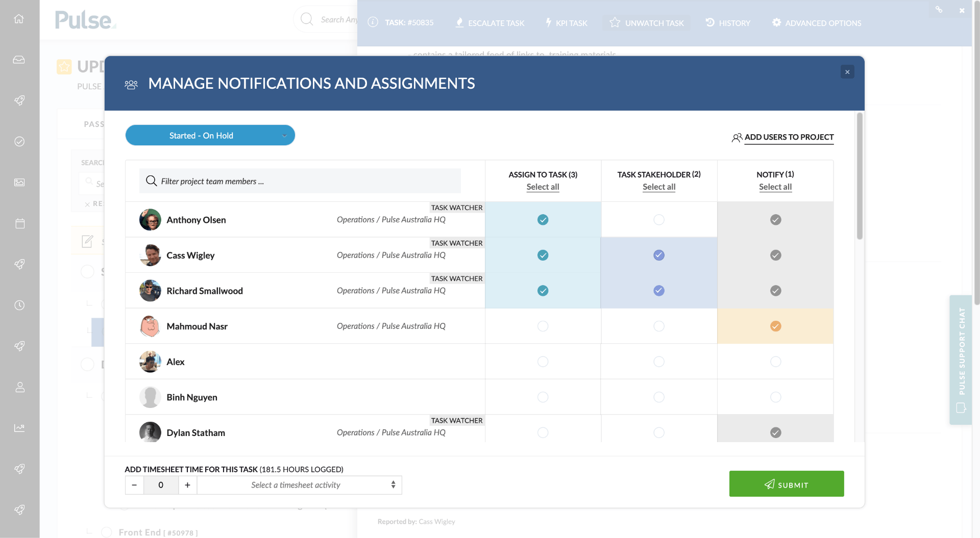The image size is (980, 538).
Task: Click UNWATCH TASK
Action: pos(647,23)
